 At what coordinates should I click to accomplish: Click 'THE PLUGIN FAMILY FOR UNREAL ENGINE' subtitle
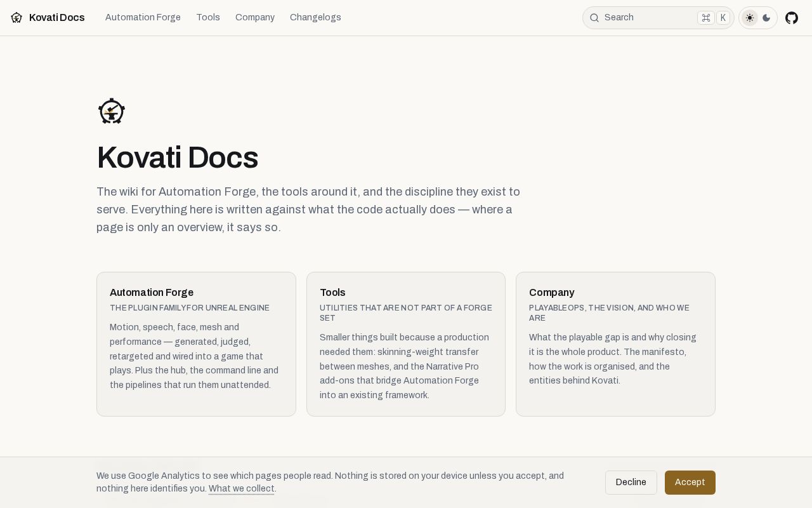pos(190,308)
